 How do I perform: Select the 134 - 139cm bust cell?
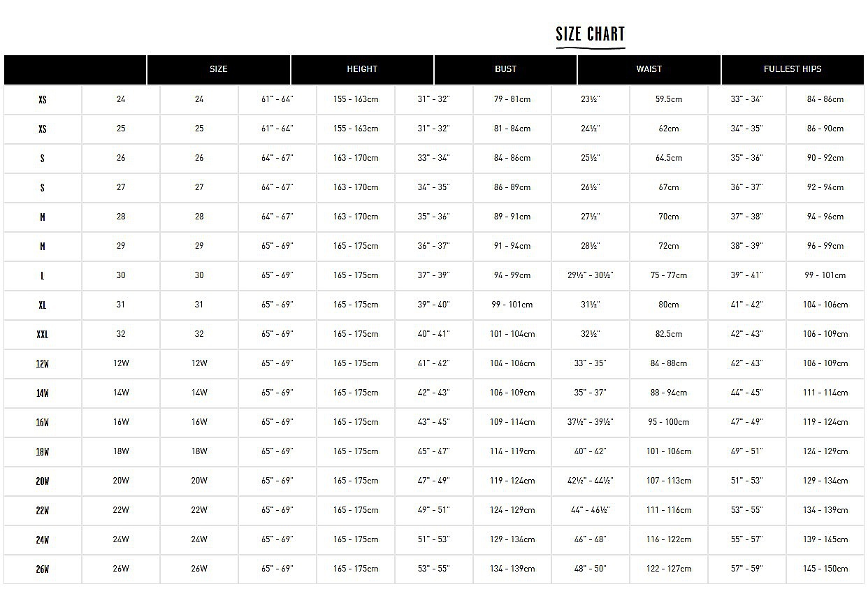(512, 569)
